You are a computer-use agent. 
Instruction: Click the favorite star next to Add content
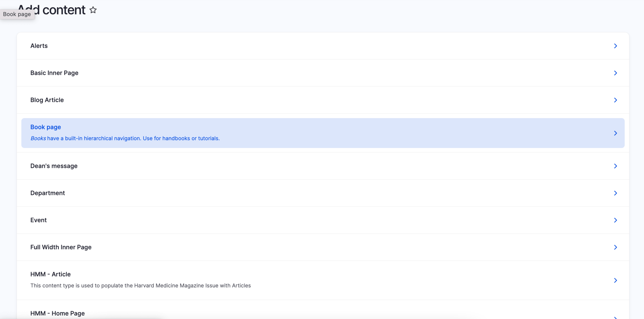[93, 10]
